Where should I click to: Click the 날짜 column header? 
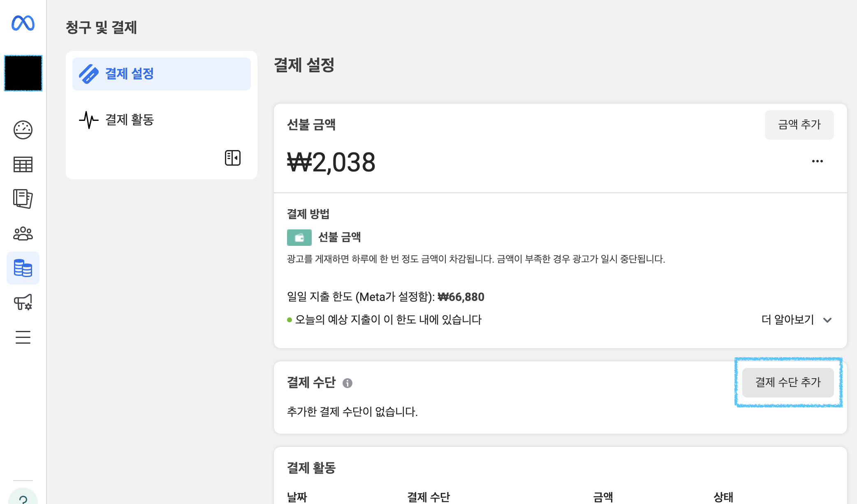(297, 497)
